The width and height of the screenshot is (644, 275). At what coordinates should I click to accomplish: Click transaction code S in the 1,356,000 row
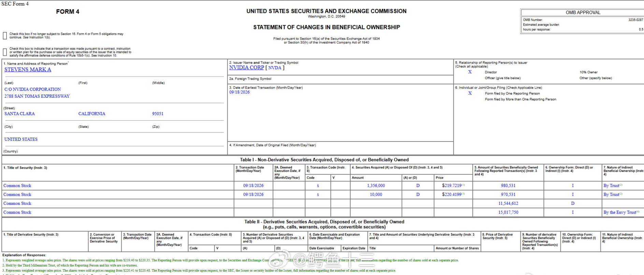point(318,186)
